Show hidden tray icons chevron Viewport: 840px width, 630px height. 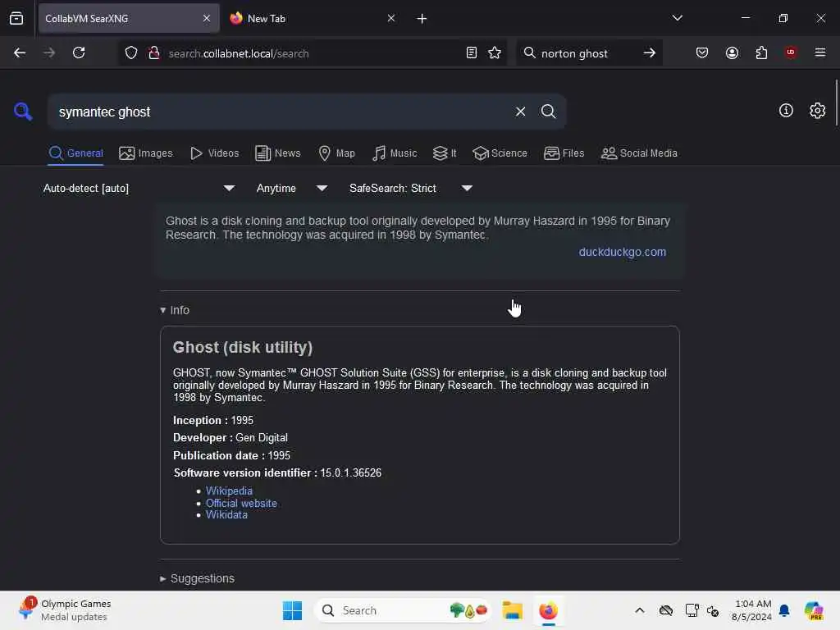640,610
